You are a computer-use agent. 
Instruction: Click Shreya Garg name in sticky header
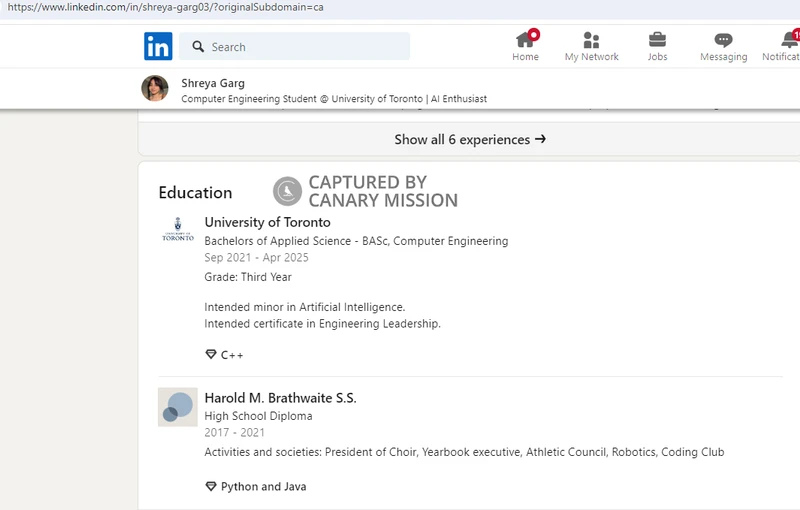pos(213,83)
